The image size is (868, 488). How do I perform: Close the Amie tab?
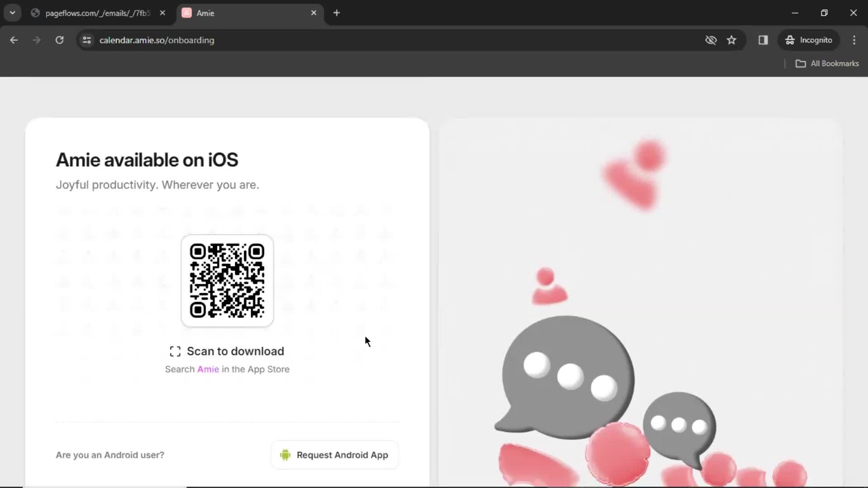314,13
